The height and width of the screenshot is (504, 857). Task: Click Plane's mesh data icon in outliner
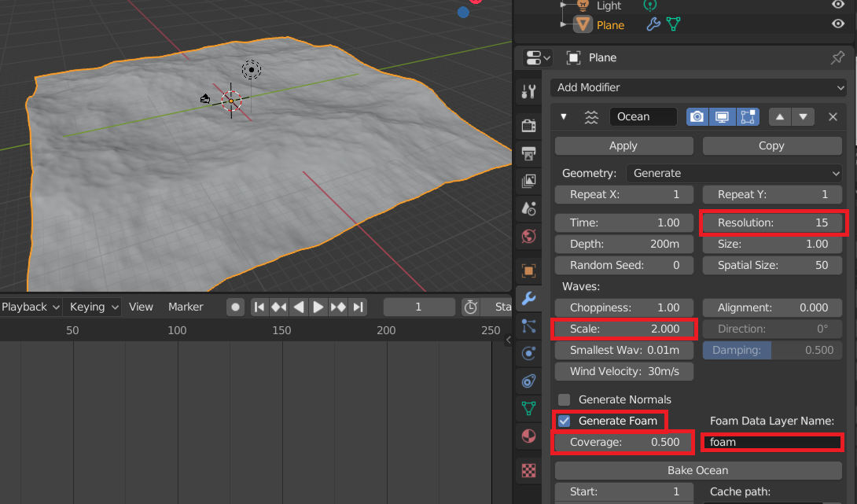click(673, 24)
